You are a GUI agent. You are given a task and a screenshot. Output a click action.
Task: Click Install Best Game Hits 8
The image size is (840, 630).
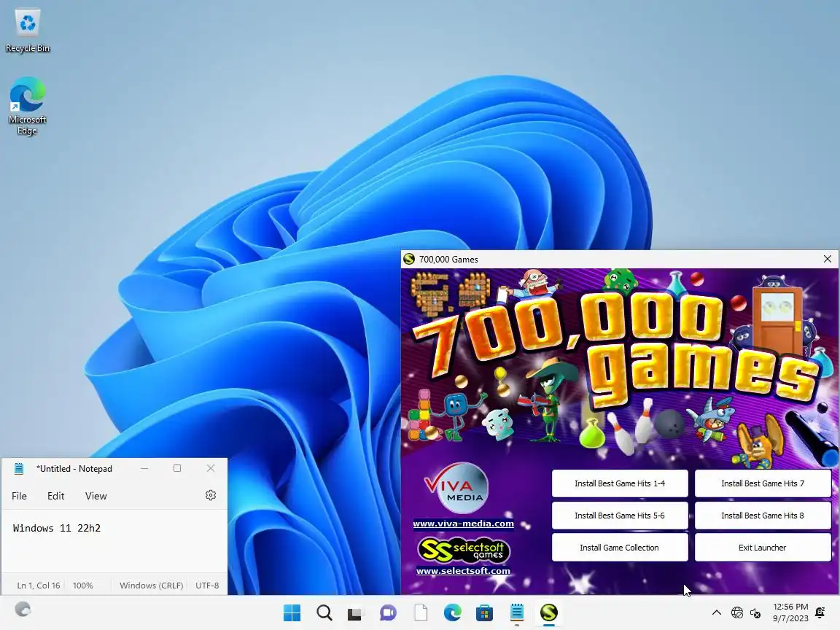coord(763,516)
